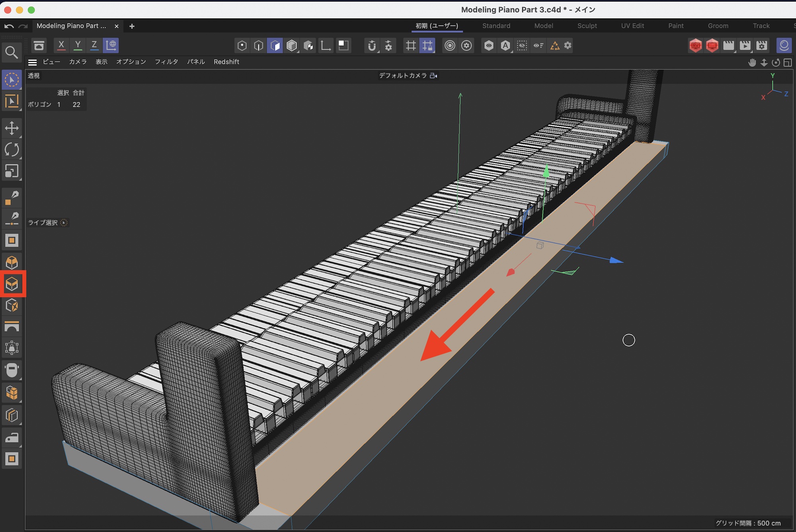
Task: Select the Move tool
Action: click(x=12, y=128)
